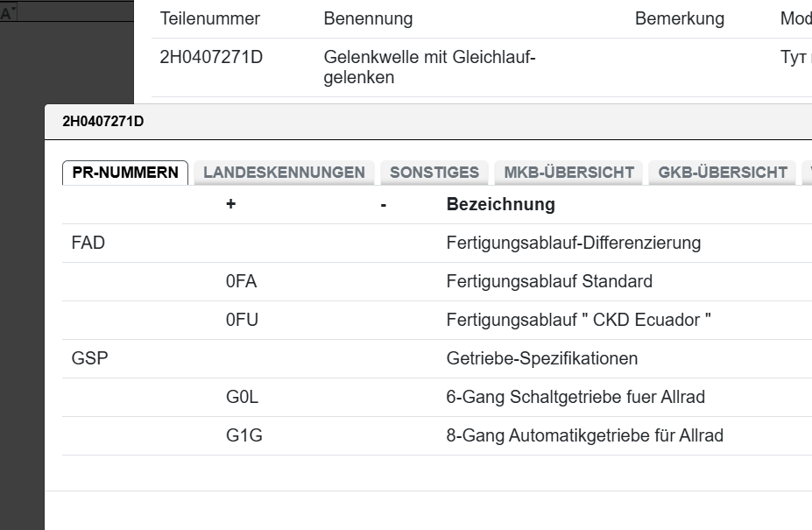This screenshot has width=812, height=530.
Task: Click the Bemerkung column header
Action: [679, 18]
